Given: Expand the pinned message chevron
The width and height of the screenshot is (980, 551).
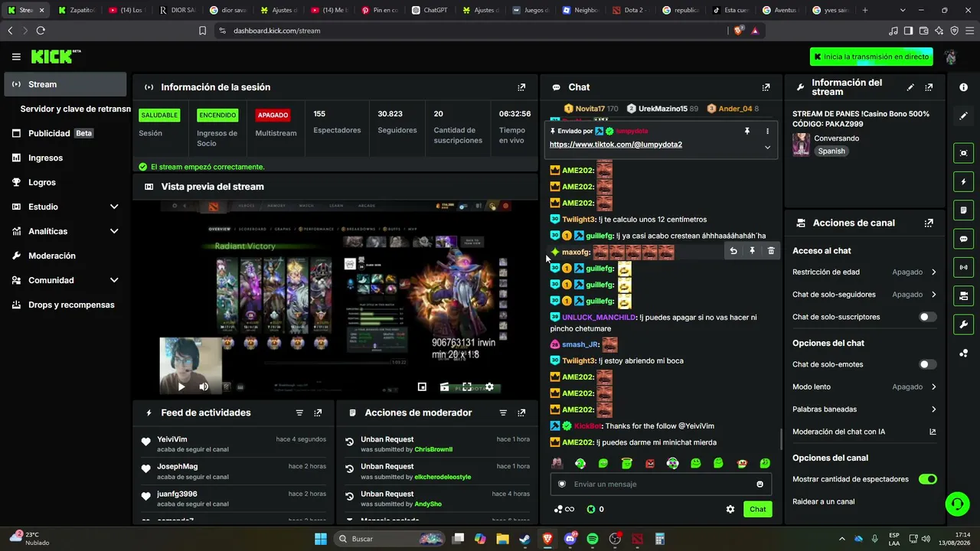Looking at the screenshot, I should click(767, 147).
